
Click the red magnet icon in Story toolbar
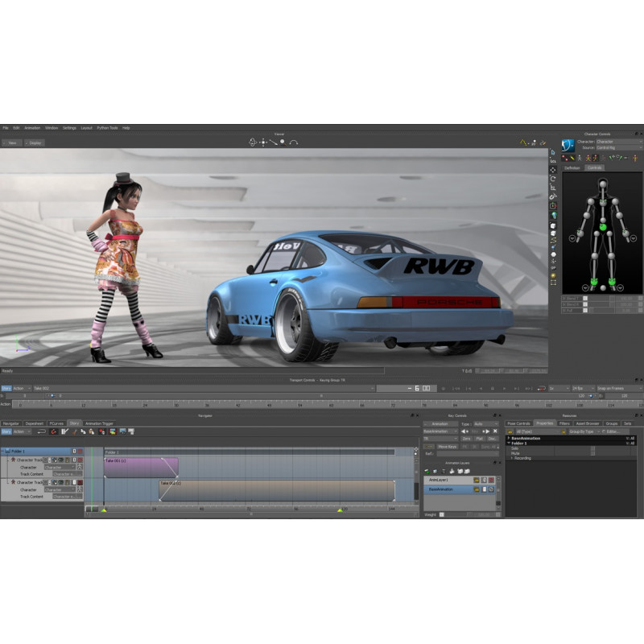(x=53, y=431)
